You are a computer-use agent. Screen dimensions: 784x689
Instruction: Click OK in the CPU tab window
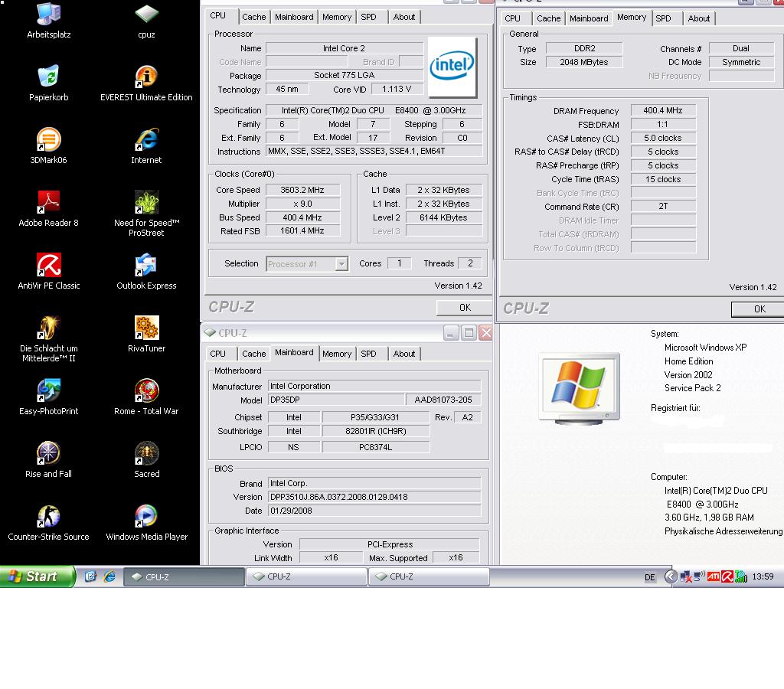(464, 308)
